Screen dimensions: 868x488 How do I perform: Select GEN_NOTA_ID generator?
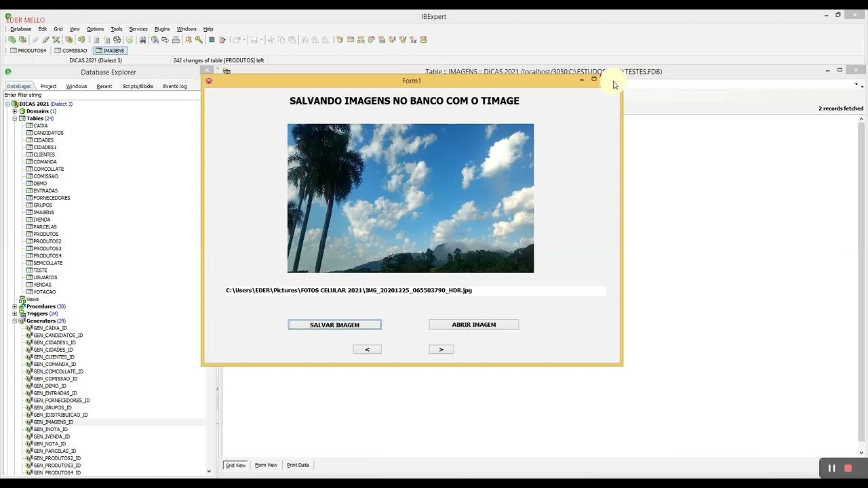coord(50,444)
